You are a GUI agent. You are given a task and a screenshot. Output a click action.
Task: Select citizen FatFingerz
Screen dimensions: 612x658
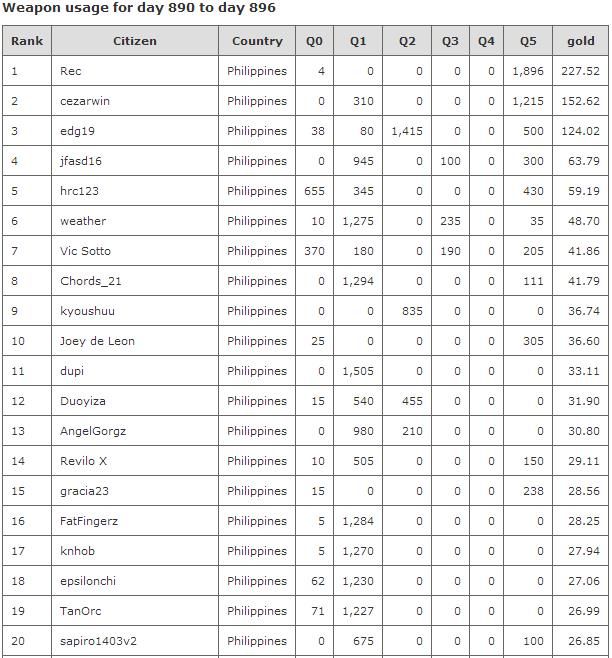pyautogui.click(x=89, y=521)
